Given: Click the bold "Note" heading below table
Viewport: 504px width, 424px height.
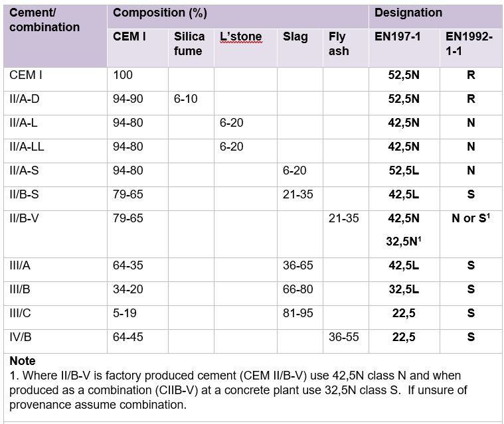Looking at the screenshot, I should pyautogui.click(x=23, y=362).
